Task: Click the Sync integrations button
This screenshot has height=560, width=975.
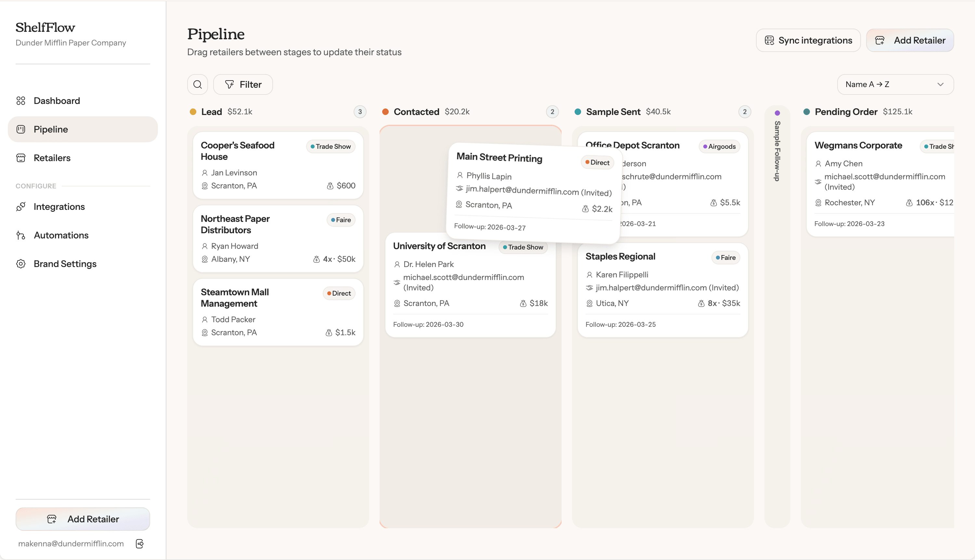Action: (x=808, y=40)
